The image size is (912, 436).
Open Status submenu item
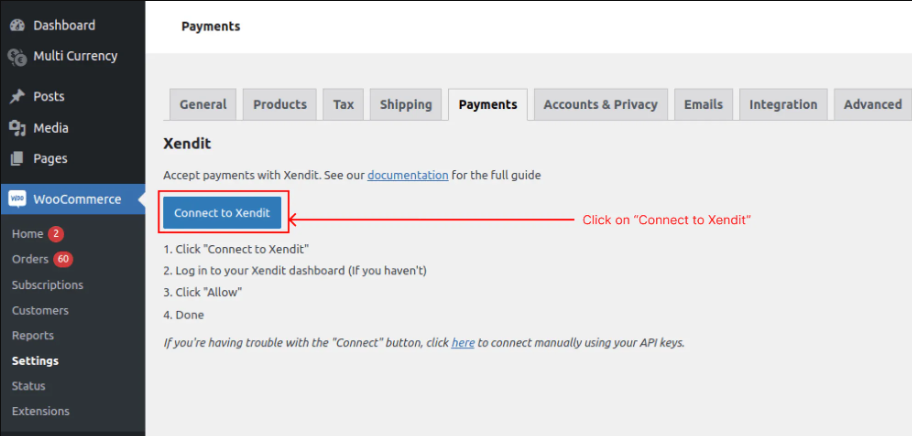(x=28, y=386)
